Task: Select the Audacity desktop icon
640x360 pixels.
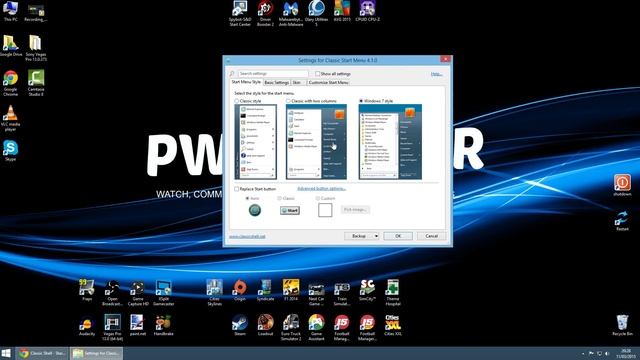Action: click(87, 325)
